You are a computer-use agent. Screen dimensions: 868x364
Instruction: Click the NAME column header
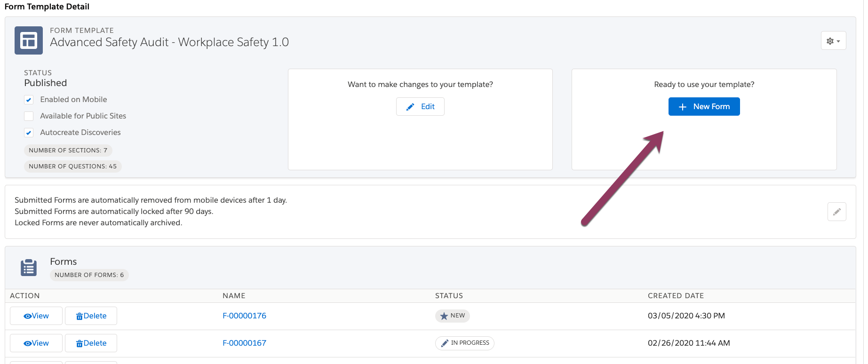point(234,296)
